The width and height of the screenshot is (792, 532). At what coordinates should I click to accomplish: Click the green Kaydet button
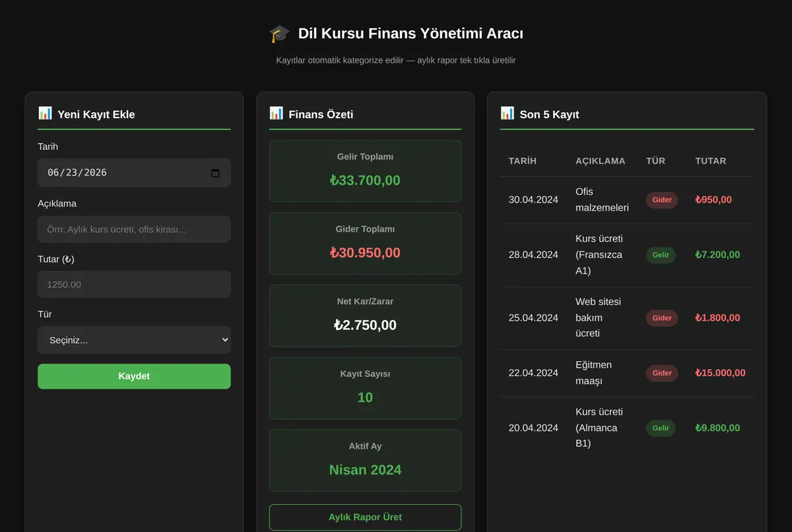click(134, 376)
